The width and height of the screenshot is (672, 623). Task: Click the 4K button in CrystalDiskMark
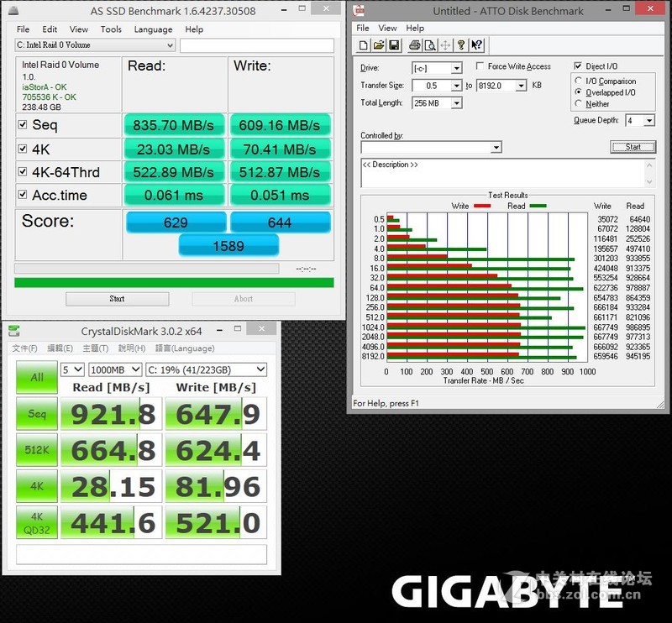coord(37,486)
